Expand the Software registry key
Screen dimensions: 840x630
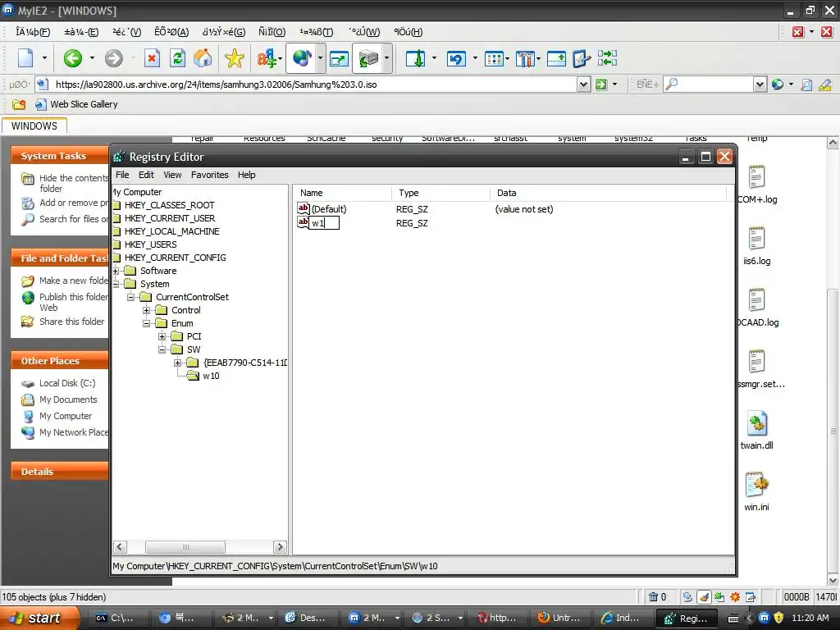[x=116, y=271]
